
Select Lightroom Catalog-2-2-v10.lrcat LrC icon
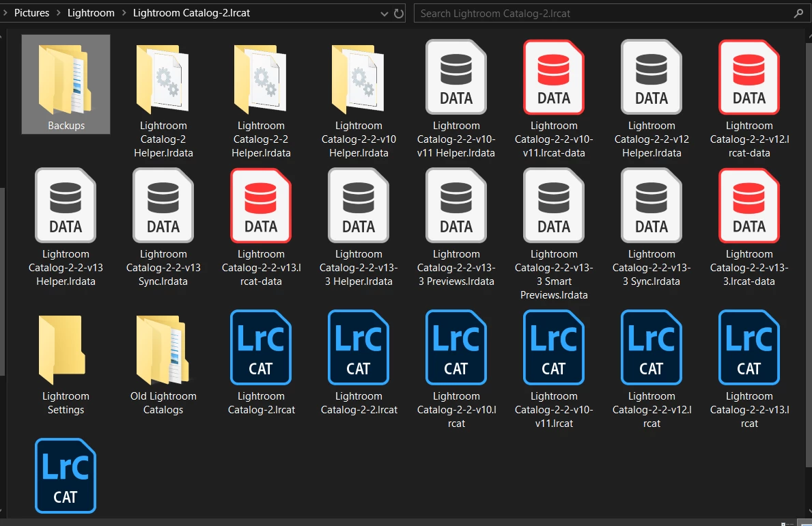(456, 348)
